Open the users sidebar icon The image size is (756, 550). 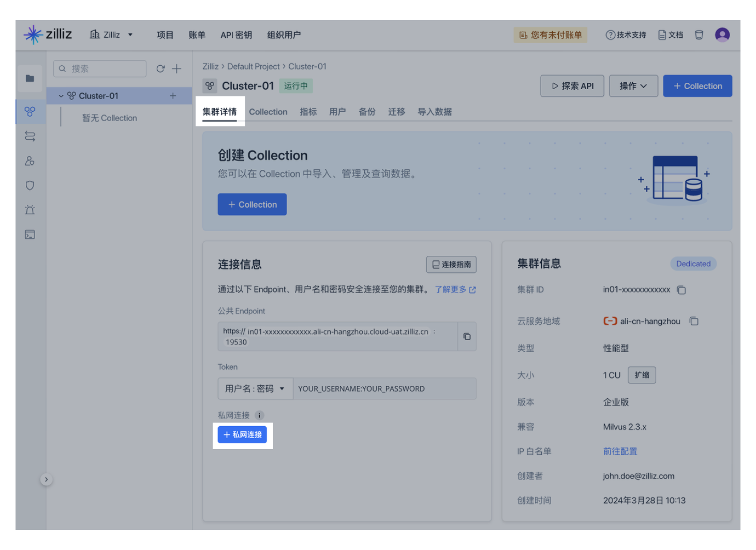coord(30,161)
